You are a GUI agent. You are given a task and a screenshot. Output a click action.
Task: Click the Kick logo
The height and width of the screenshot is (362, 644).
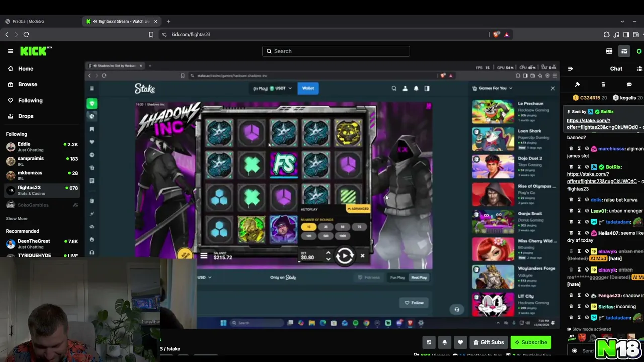pyautogui.click(x=36, y=51)
